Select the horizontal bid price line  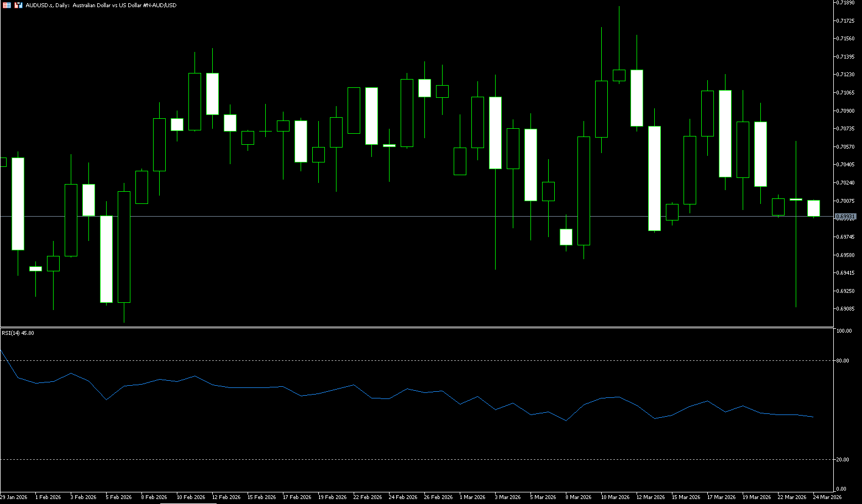click(387, 216)
